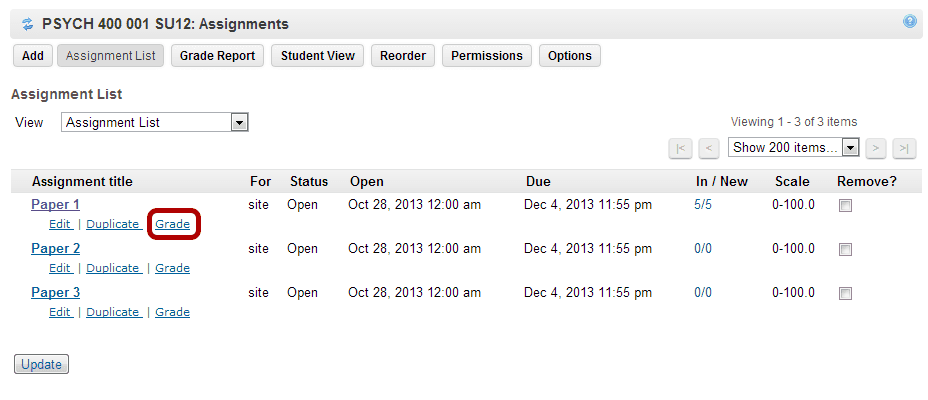The width and height of the screenshot is (928, 400).
Task: Click the Update button
Action: point(41,364)
